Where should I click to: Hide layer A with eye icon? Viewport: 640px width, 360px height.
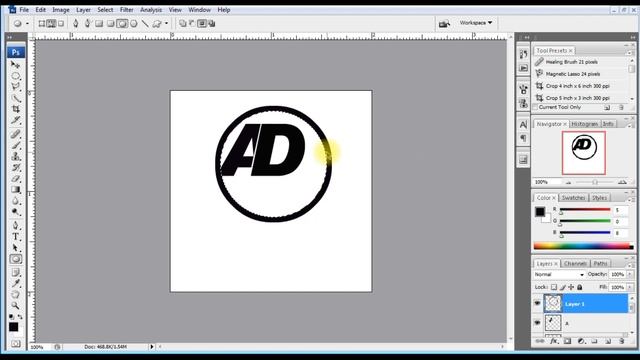click(537, 322)
